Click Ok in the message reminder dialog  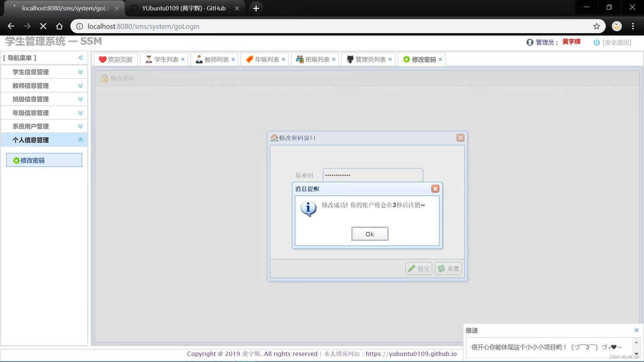click(370, 234)
